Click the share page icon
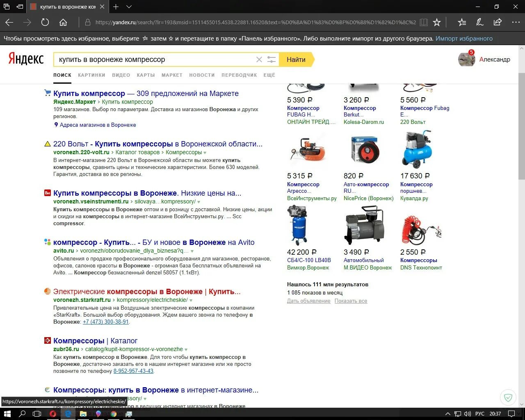 498,22
